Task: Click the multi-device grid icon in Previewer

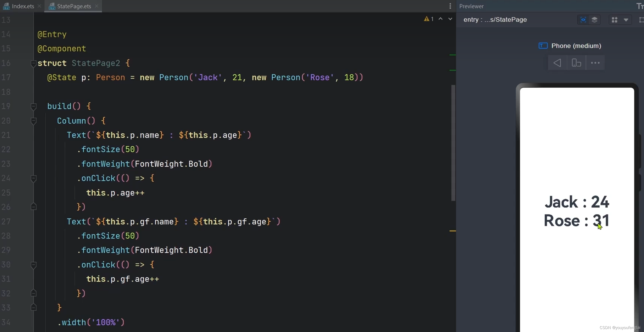Action: tap(615, 20)
